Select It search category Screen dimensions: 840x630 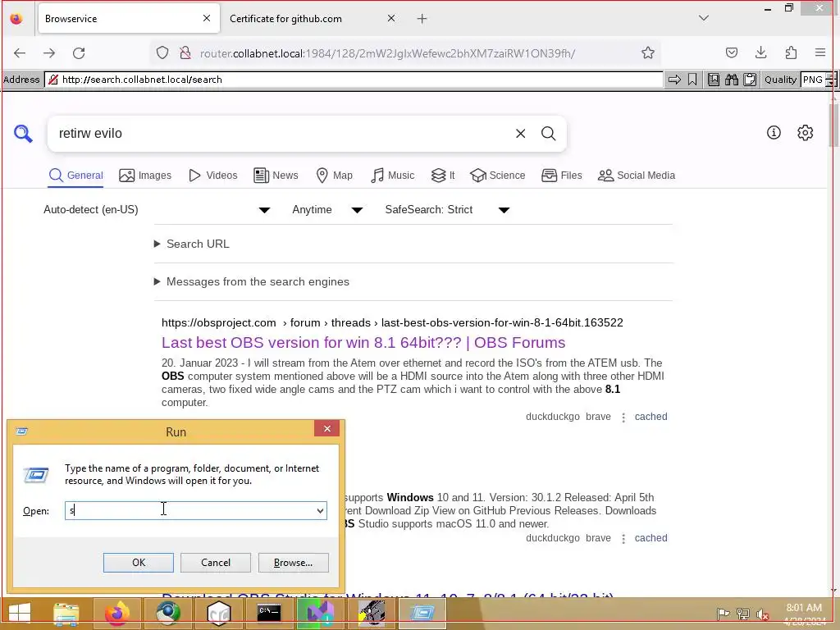click(x=443, y=176)
